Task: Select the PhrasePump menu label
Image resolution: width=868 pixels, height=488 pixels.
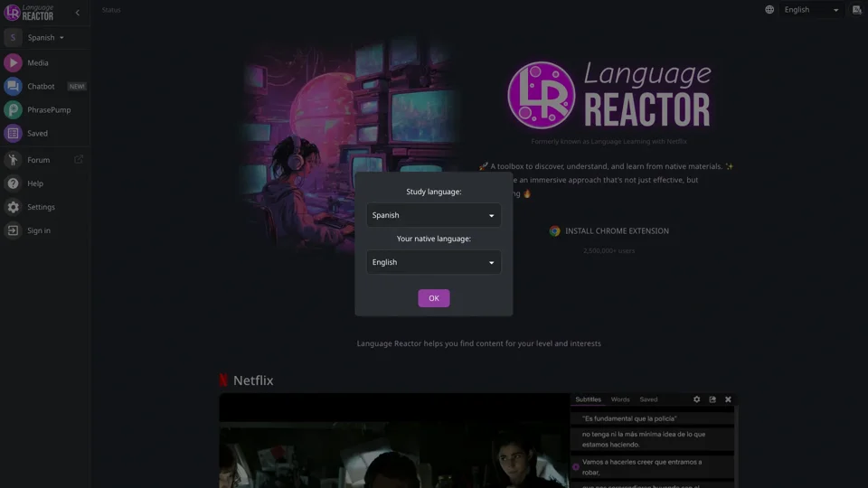Action: (x=49, y=110)
